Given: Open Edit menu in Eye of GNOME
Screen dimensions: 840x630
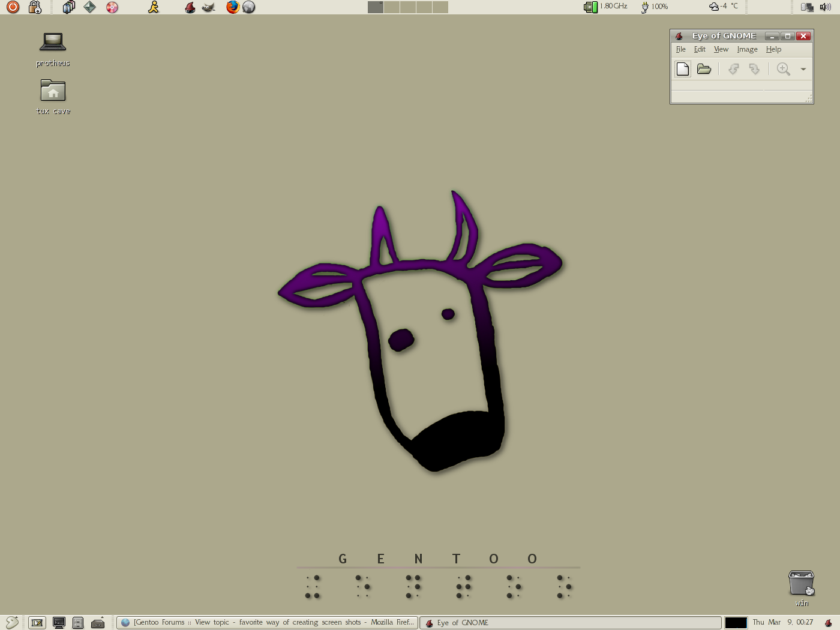Looking at the screenshot, I should click(700, 49).
